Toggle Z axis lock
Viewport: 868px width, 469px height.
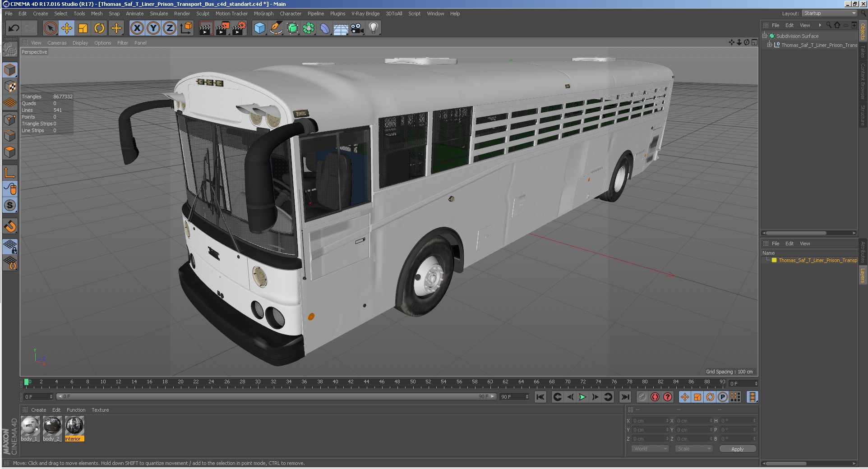tap(170, 28)
